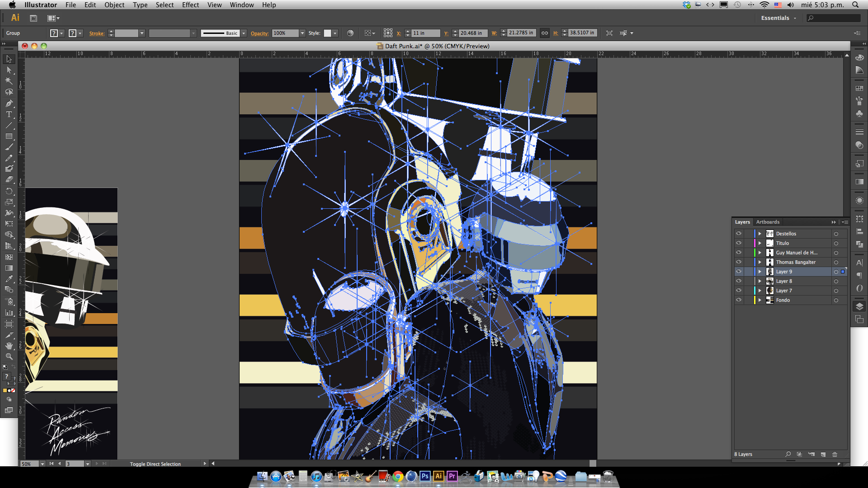Click the Style swatch in control bar
This screenshot has width=868, height=488.
tap(328, 33)
